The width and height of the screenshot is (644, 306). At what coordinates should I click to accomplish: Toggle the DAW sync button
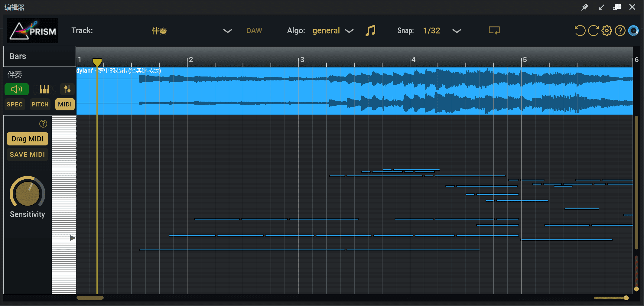254,31
